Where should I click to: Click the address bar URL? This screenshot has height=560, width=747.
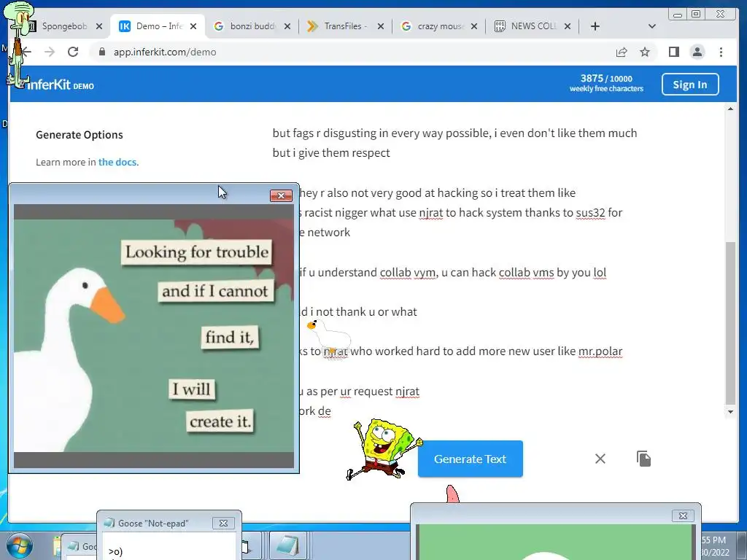click(x=165, y=52)
